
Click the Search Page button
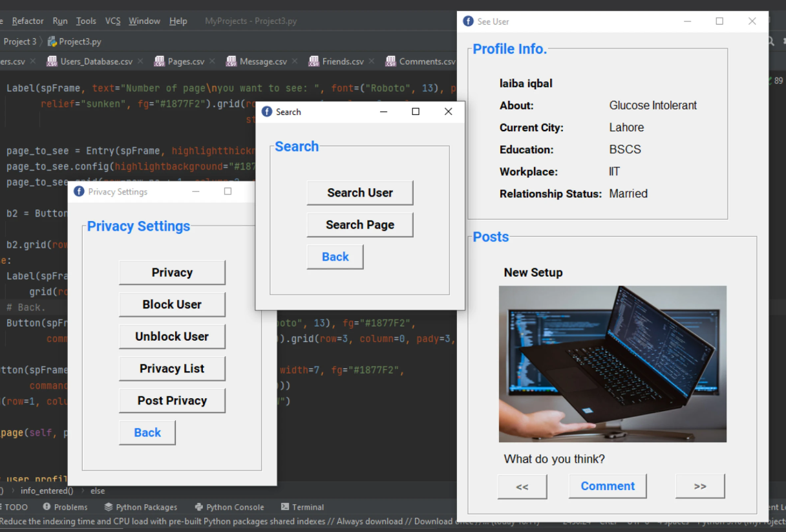(360, 225)
